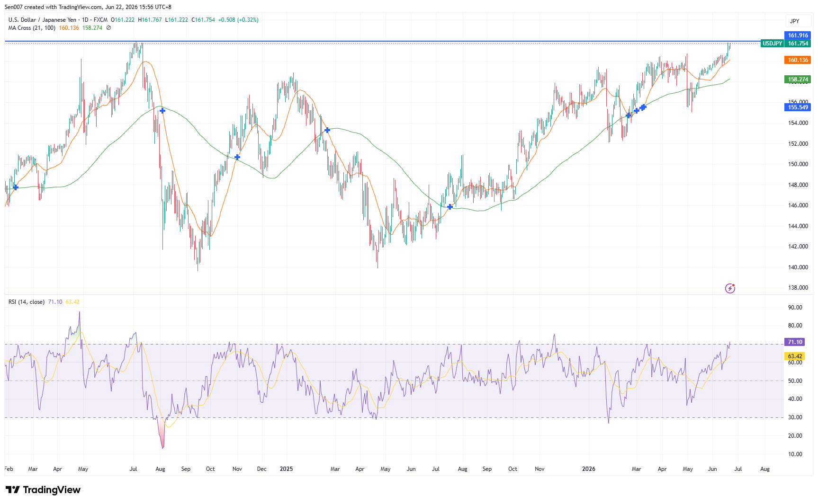The image size is (818, 504).
Task: Click the 1D interval in the chart title
Action: 85,20
